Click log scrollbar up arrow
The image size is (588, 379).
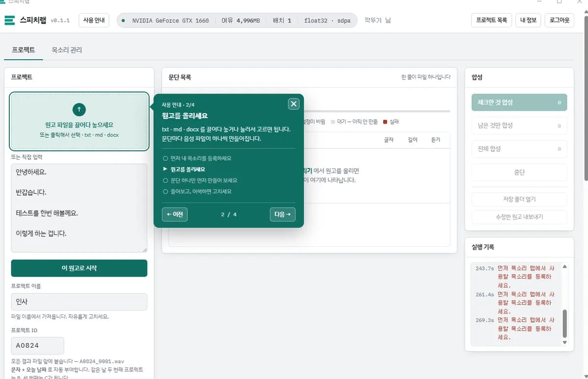(x=564, y=267)
